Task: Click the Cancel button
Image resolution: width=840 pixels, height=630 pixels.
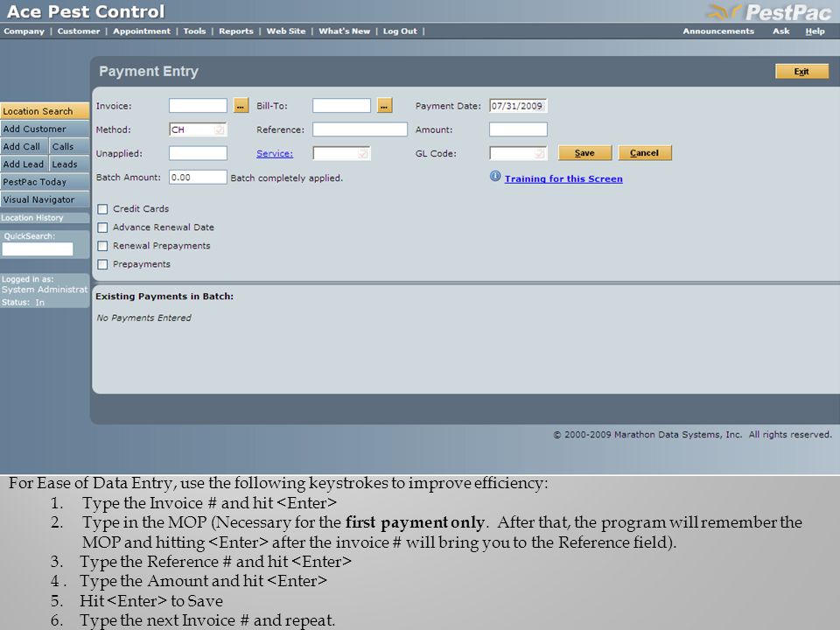Action: [645, 152]
